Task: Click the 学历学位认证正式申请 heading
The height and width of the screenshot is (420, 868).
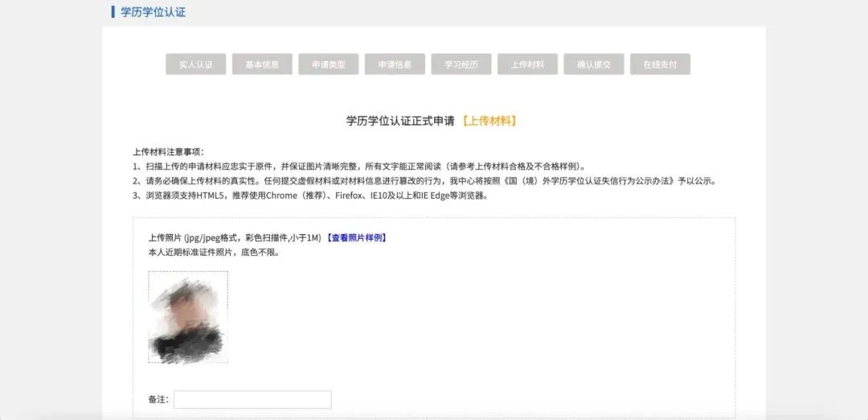Action: tap(401, 121)
